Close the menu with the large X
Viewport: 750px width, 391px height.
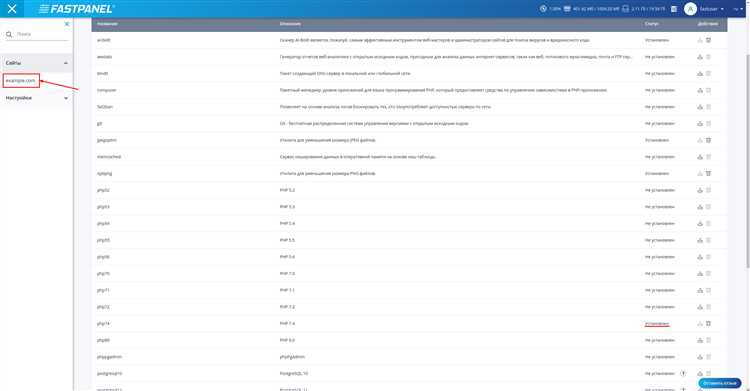pos(12,9)
